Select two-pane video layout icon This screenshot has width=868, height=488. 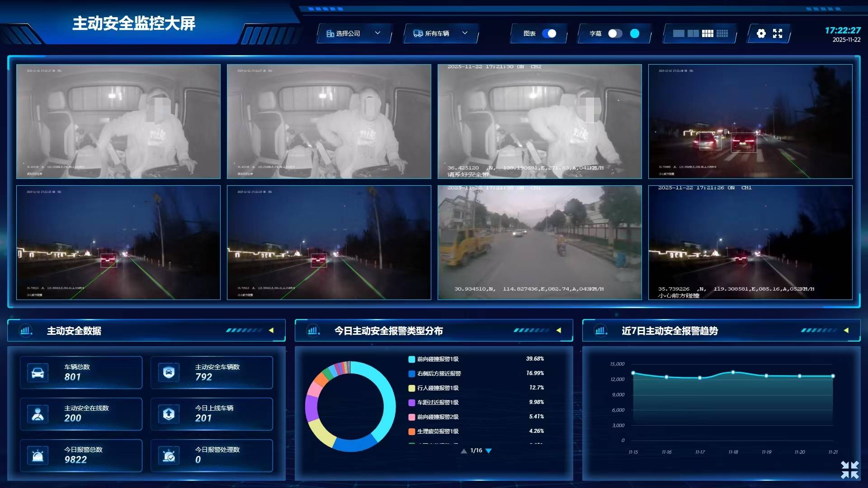point(693,33)
